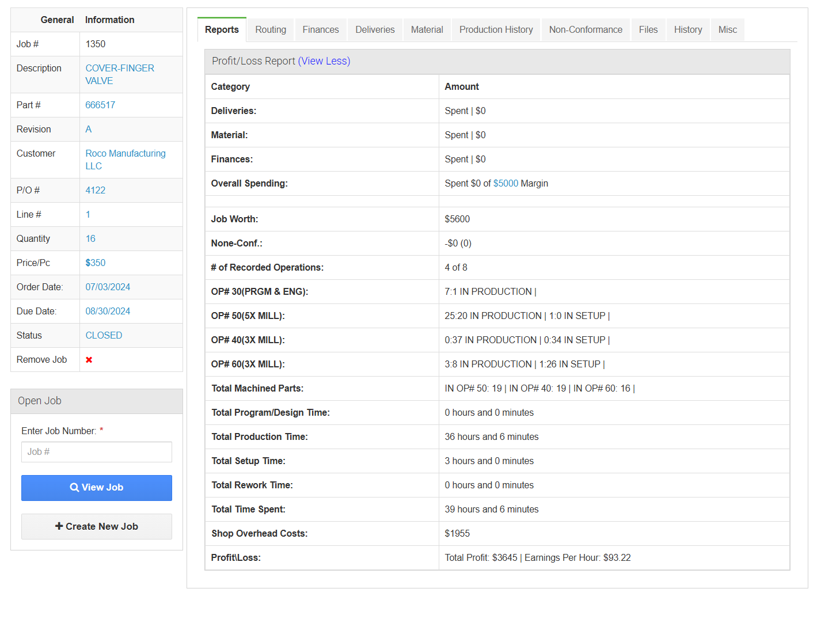Open the Non-Conformance tab
Image resolution: width=840 pixels, height=619 pixels.
pos(586,29)
